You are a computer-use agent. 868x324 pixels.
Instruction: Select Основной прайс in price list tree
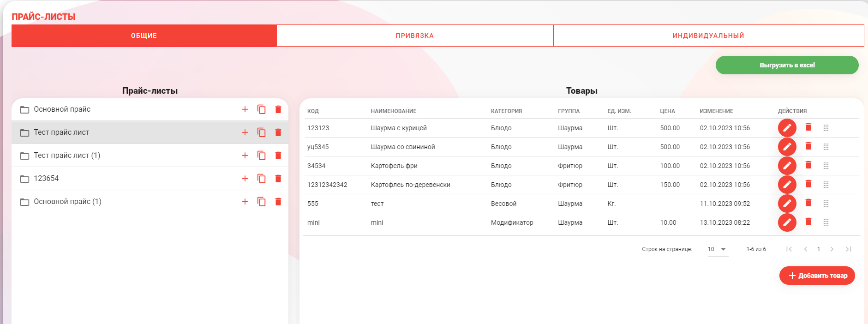click(x=62, y=109)
